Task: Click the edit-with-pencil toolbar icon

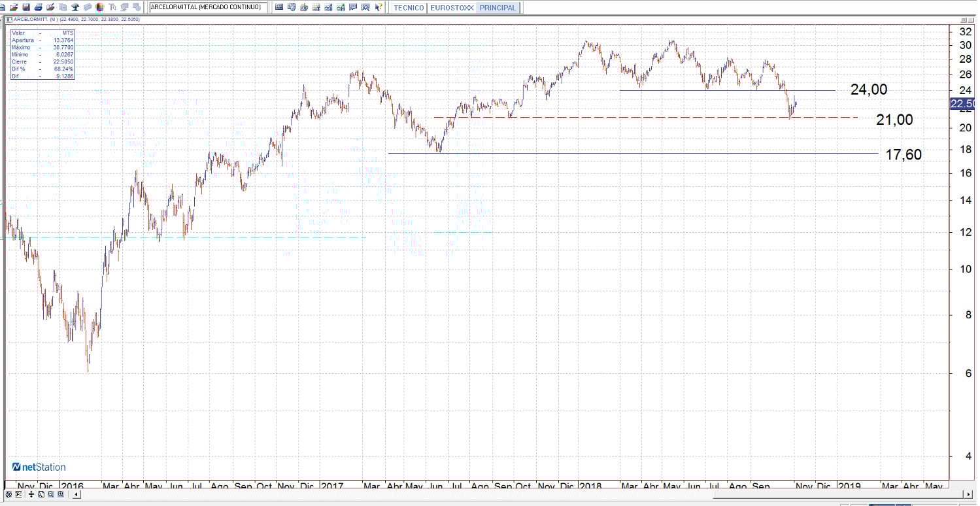Action: pos(50,7)
